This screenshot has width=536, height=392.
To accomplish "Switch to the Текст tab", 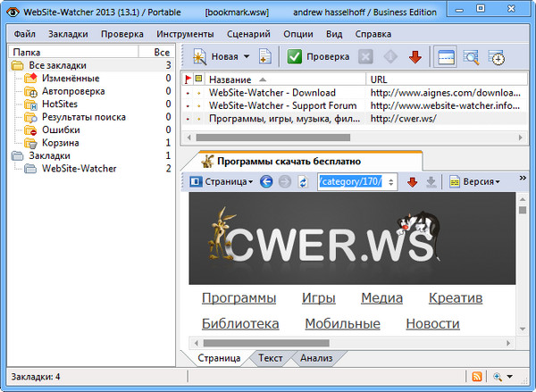I will click(x=270, y=358).
